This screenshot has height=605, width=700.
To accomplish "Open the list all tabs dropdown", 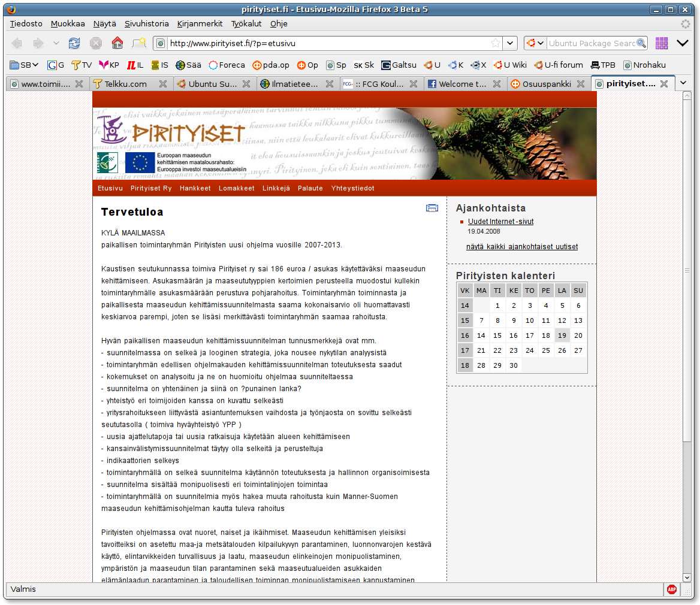I will pos(683,83).
